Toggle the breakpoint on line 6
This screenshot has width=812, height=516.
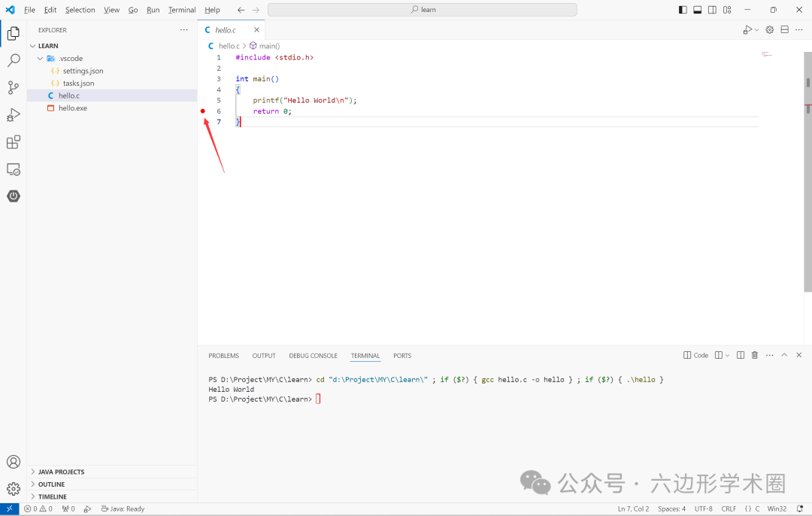202,111
